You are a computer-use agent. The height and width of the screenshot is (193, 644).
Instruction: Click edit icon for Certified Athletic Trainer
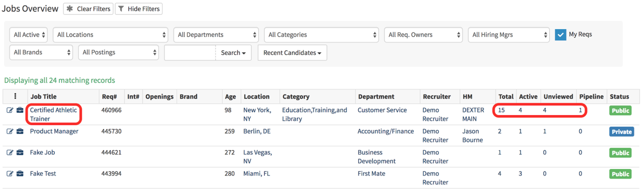click(10, 110)
